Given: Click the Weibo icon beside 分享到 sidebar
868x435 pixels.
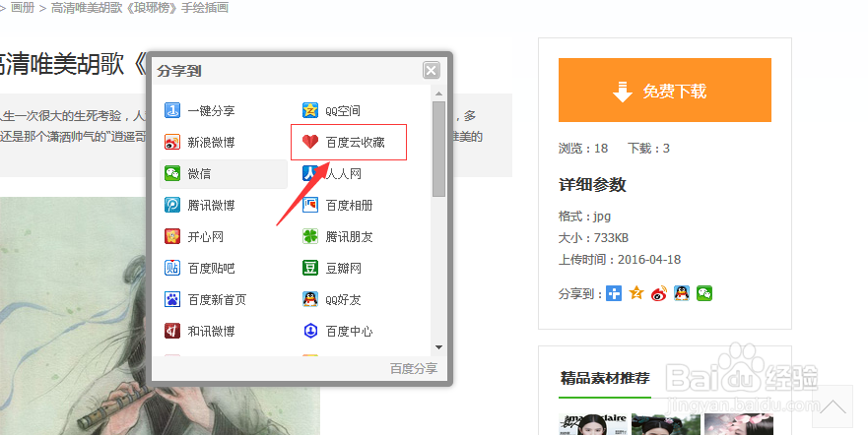Looking at the screenshot, I should point(659,293).
